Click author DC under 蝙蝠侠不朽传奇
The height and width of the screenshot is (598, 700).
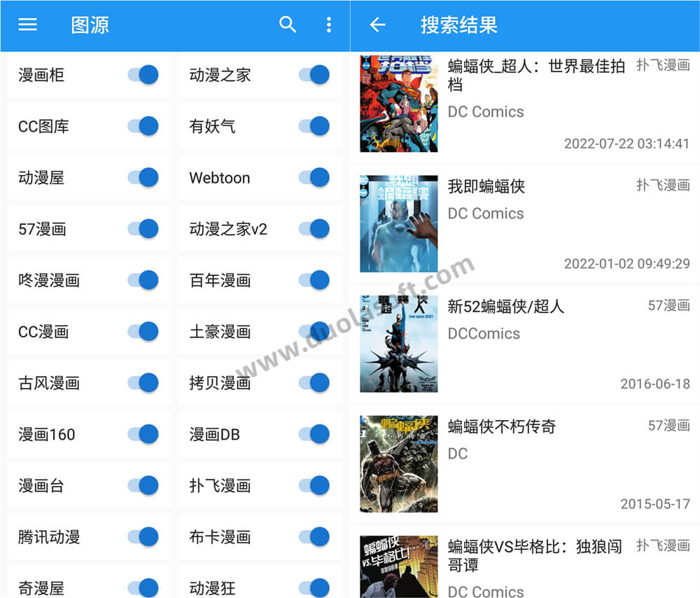(458, 454)
